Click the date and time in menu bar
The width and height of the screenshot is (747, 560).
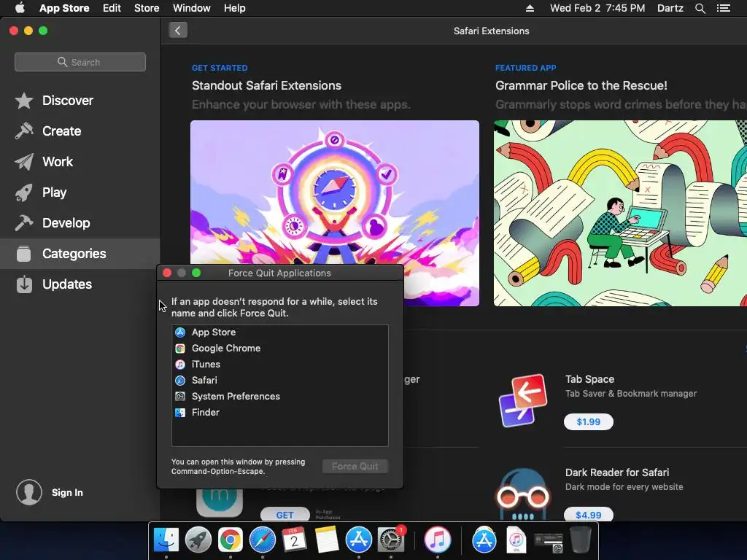point(597,8)
